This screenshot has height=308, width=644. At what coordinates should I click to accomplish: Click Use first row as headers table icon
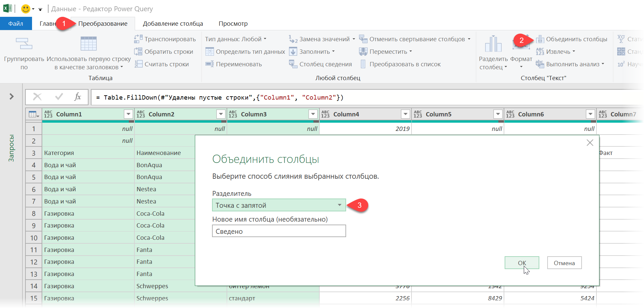89,44
